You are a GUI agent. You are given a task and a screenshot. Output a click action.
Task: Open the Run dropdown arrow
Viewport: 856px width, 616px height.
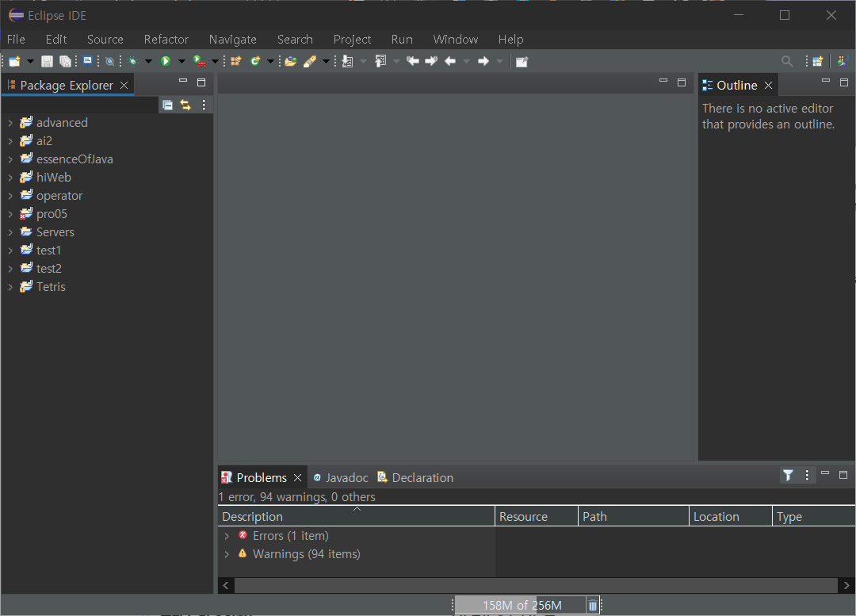point(182,61)
